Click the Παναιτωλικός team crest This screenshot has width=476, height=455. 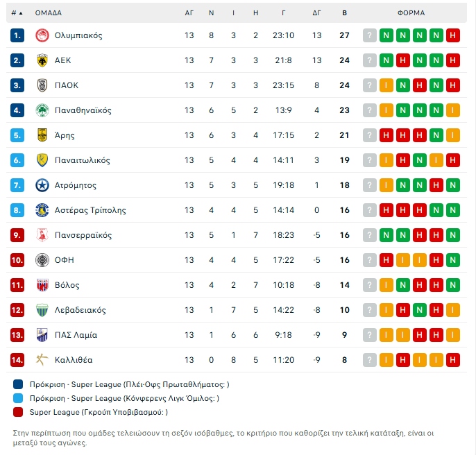click(41, 160)
